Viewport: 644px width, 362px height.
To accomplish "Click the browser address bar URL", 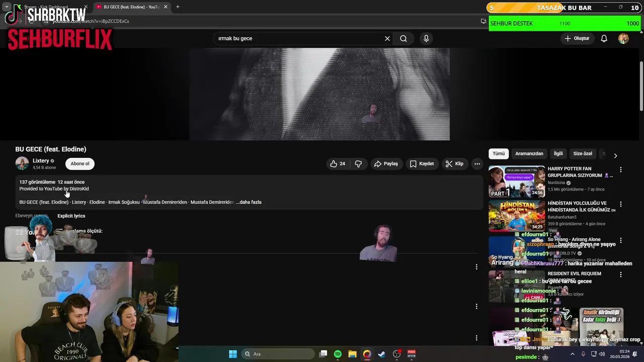I will click(91, 21).
